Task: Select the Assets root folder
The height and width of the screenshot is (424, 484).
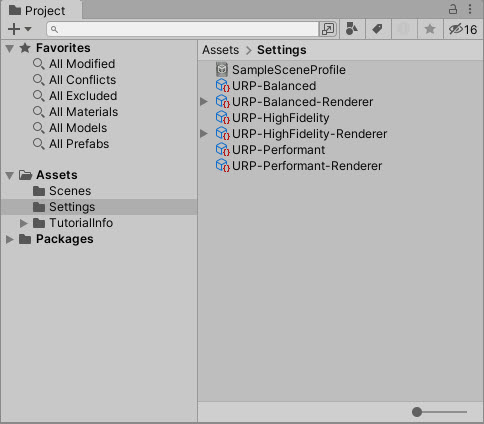Action: tap(57, 175)
